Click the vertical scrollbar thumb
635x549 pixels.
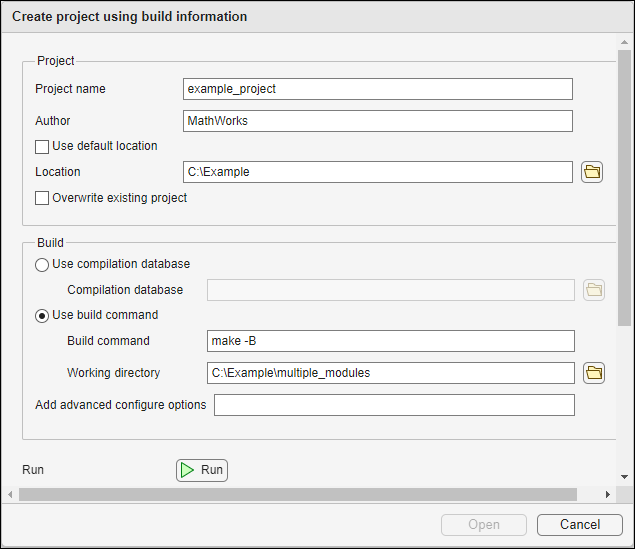click(x=625, y=190)
